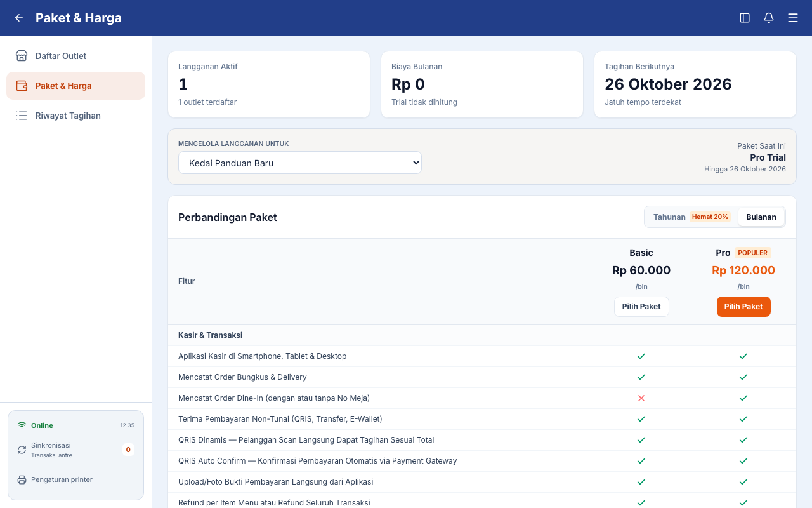
Task: Click the Biaya Bulanan Rp 0 value
Action: [x=408, y=84]
